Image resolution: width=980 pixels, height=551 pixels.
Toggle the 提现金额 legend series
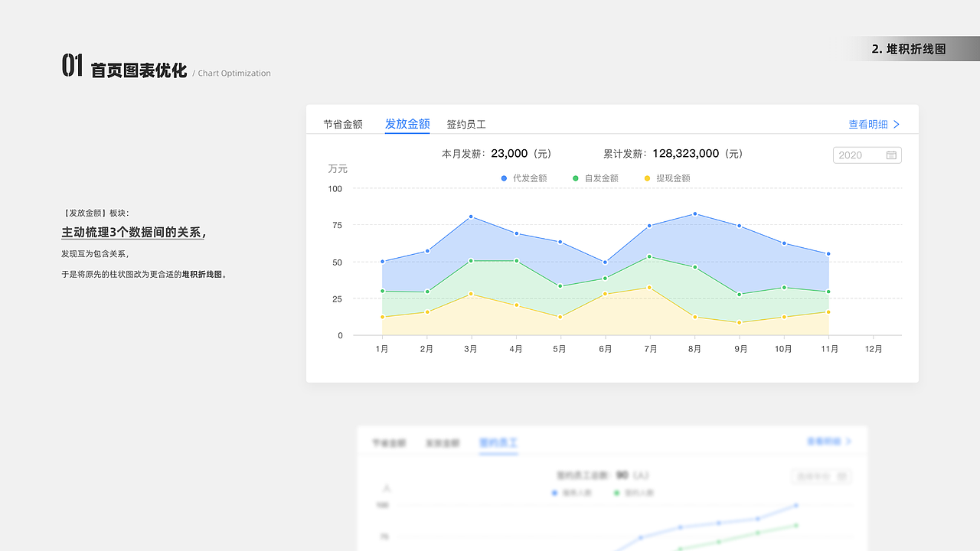[668, 178]
